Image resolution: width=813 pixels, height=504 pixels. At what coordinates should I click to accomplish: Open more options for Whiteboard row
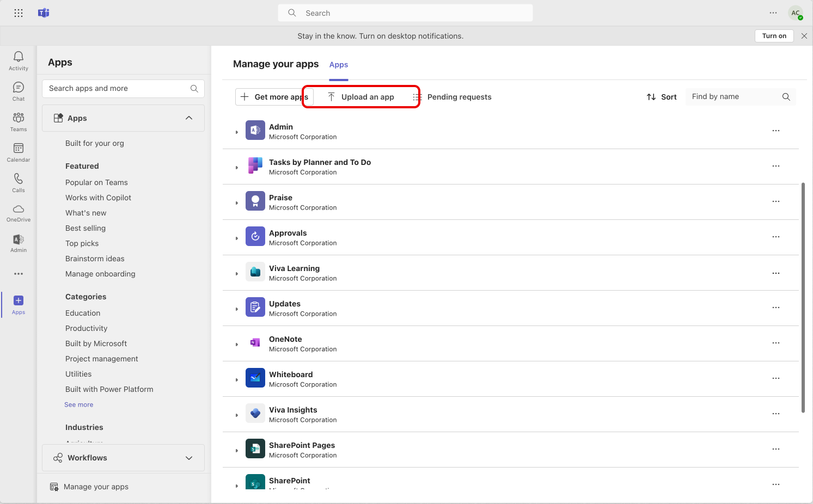[776, 378]
